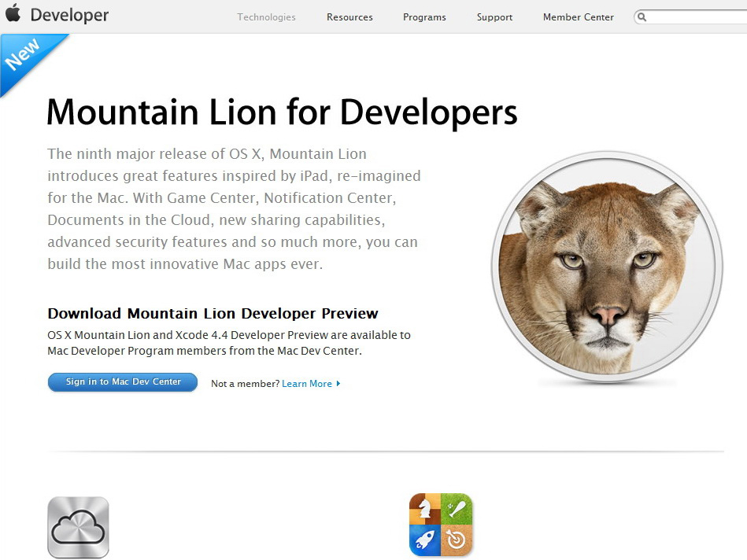The height and width of the screenshot is (560, 747).
Task: Click the arrow next to Learn More
Action: click(338, 383)
